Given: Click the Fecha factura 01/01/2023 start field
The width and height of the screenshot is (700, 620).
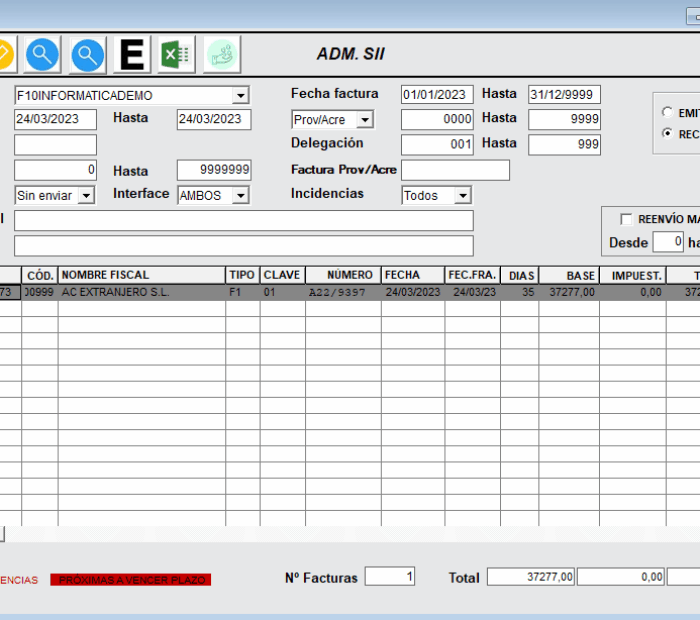Looking at the screenshot, I should click(x=437, y=95).
